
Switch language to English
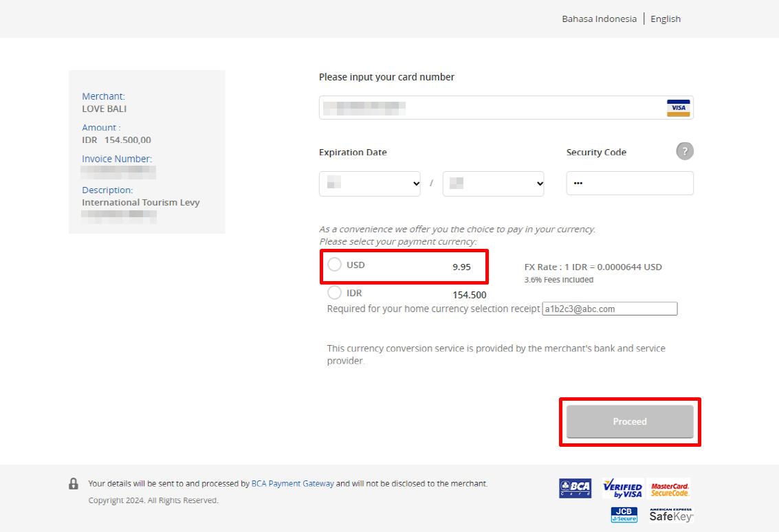666,19
